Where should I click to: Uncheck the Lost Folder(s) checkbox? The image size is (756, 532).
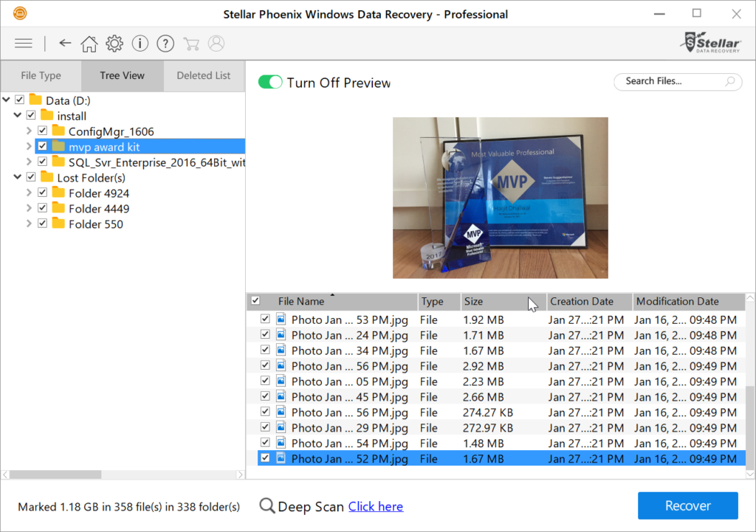[31, 177]
